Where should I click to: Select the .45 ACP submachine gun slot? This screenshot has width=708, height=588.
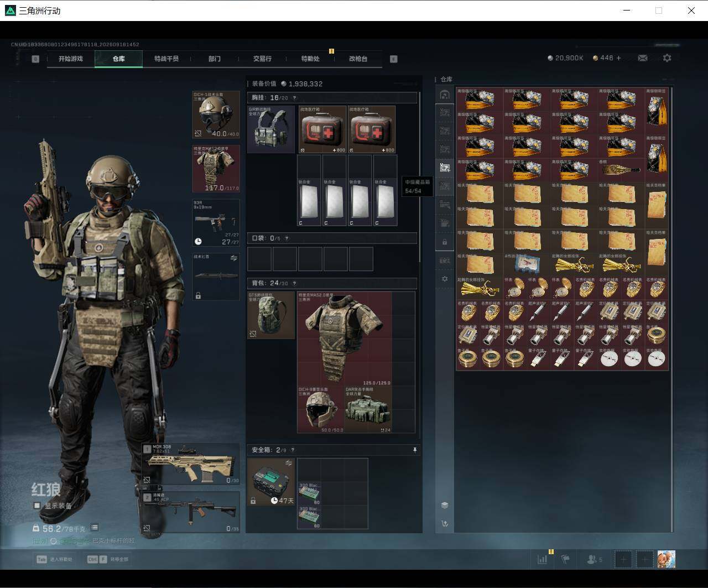tap(191, 512)
